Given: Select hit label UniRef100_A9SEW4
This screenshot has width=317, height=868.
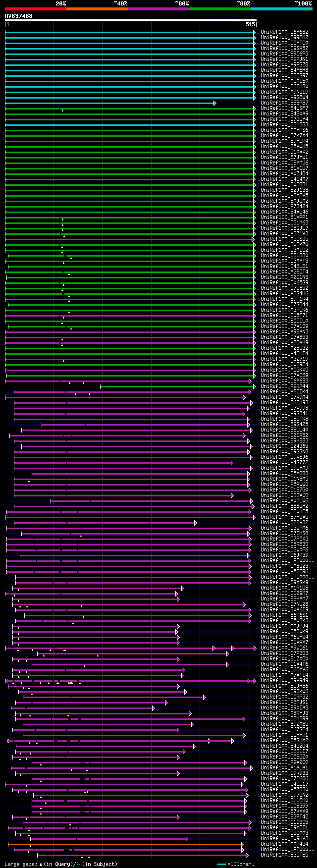Looking at the screenshot, I should point(284,98).
